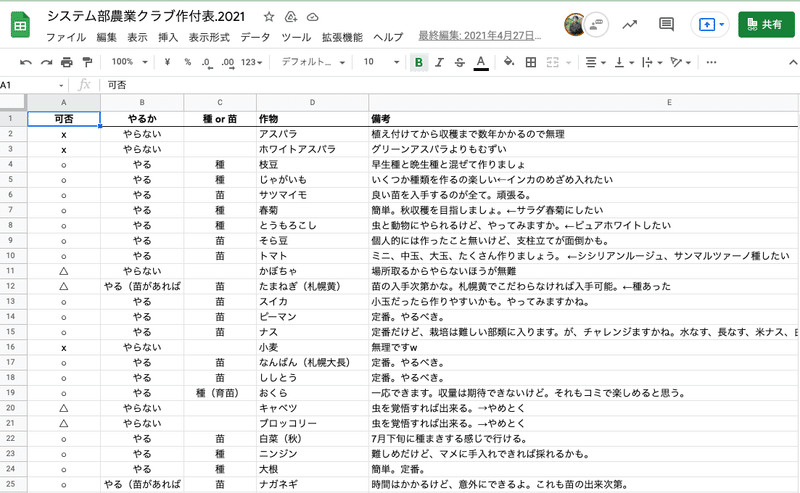The width and height of the screenshot is (800, 493).
Task: Open the activity dashboard trend icon
Action: [x=630, y=24]
